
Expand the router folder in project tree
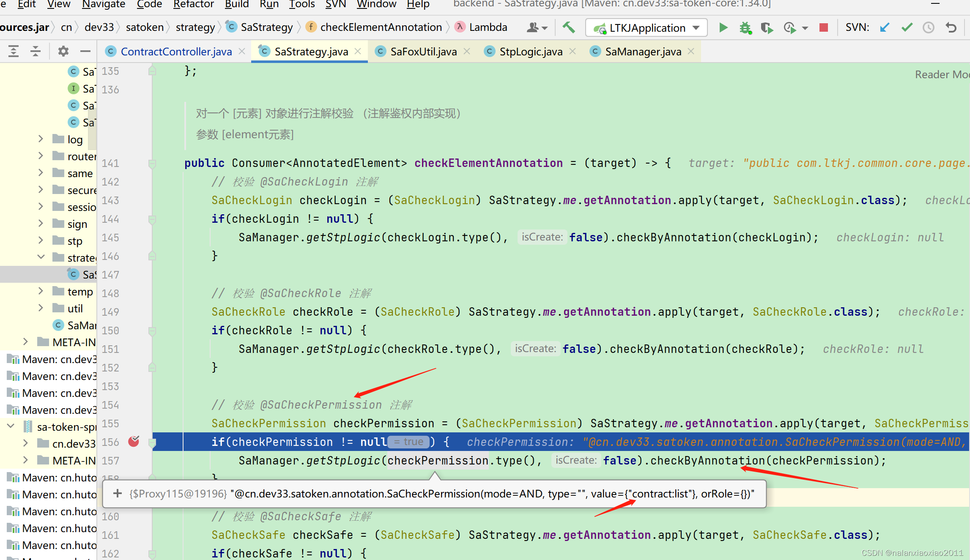pos(41,156)
